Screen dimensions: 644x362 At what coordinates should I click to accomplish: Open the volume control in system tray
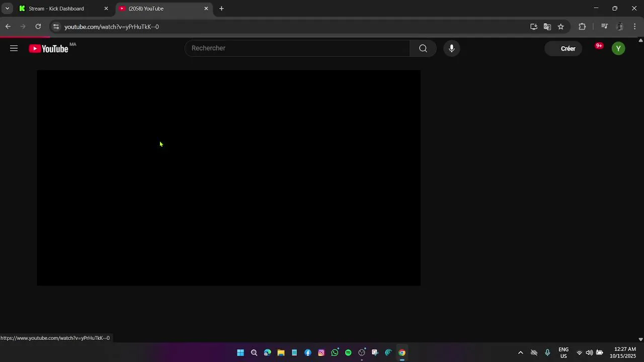click(x=589, y=352)
